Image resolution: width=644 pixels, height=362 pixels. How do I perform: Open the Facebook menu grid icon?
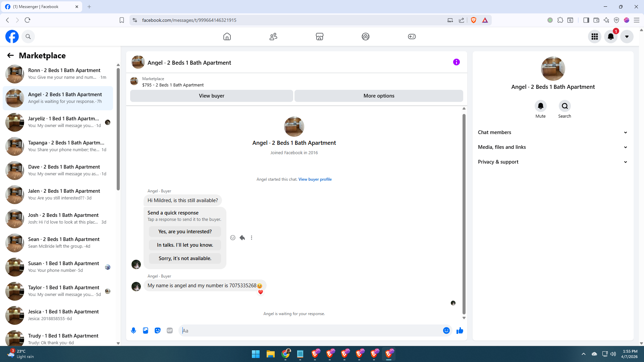pyautogui.click(x=595, y=37)
